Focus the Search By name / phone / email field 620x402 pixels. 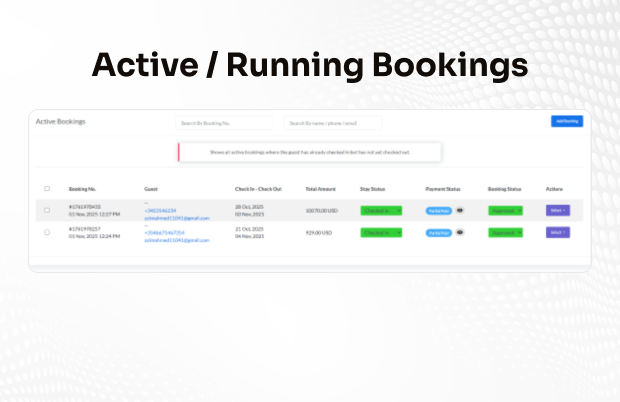(333, 123)
